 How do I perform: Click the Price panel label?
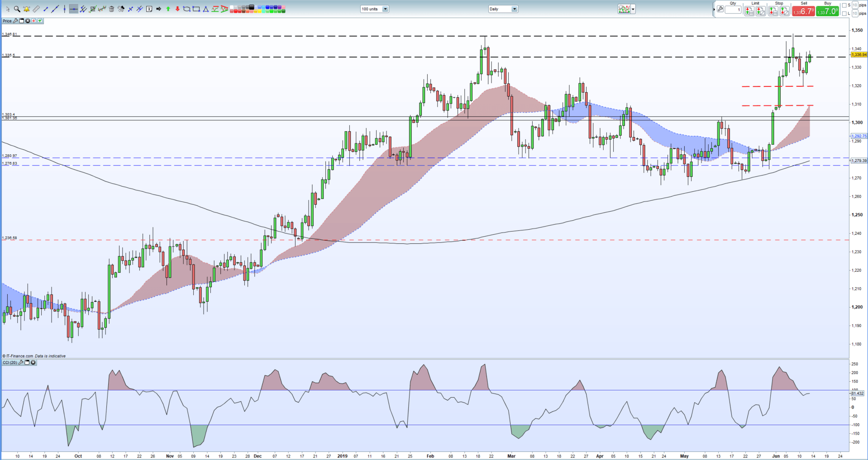[x=7, y=21]
